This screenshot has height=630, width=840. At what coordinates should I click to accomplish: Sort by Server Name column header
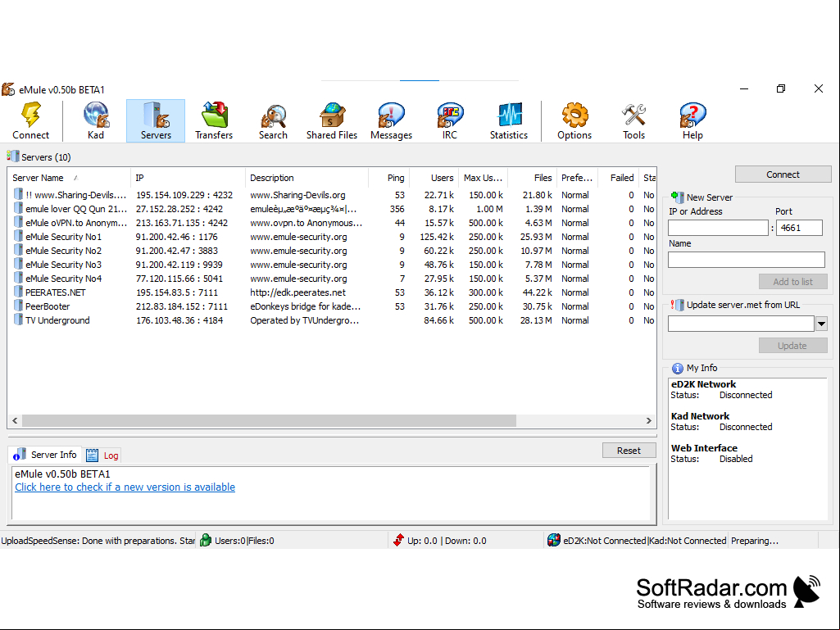69,178
